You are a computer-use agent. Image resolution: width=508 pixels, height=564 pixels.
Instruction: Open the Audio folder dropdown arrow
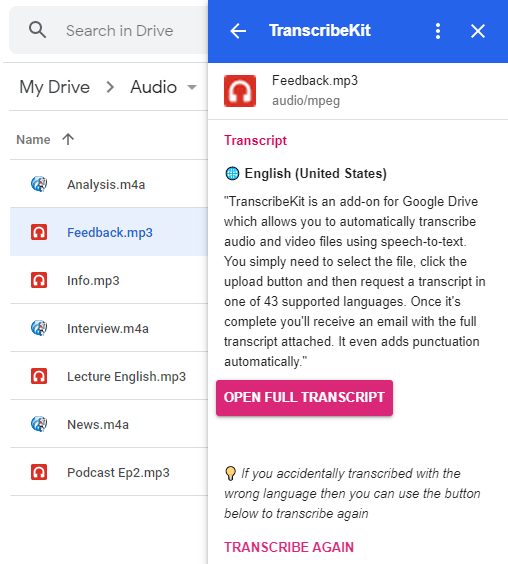tap(192, 87)
